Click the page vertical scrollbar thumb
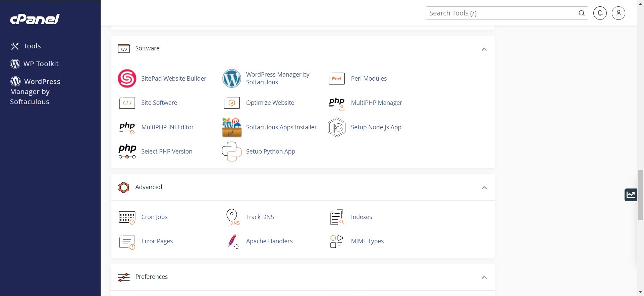 tap(640, 195)
